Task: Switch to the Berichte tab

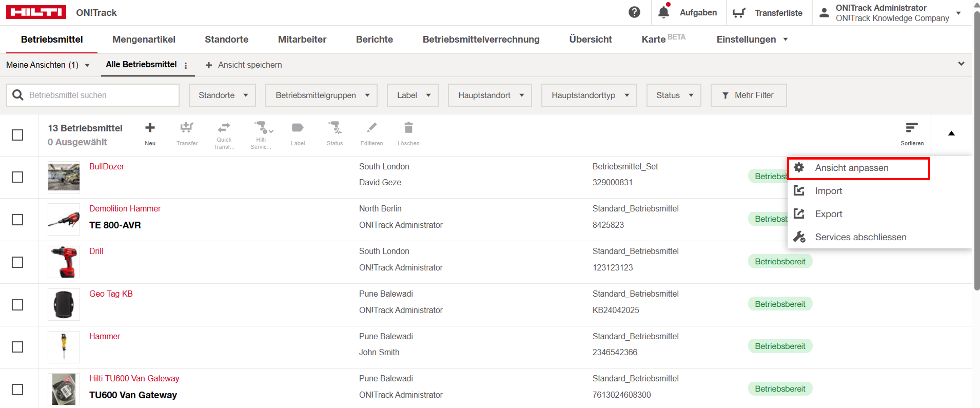Action: click(374, 39)
